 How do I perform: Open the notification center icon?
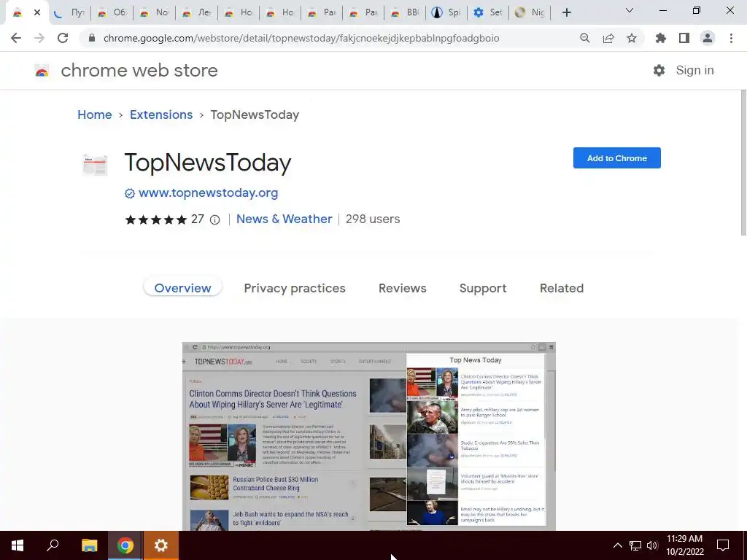723,545
